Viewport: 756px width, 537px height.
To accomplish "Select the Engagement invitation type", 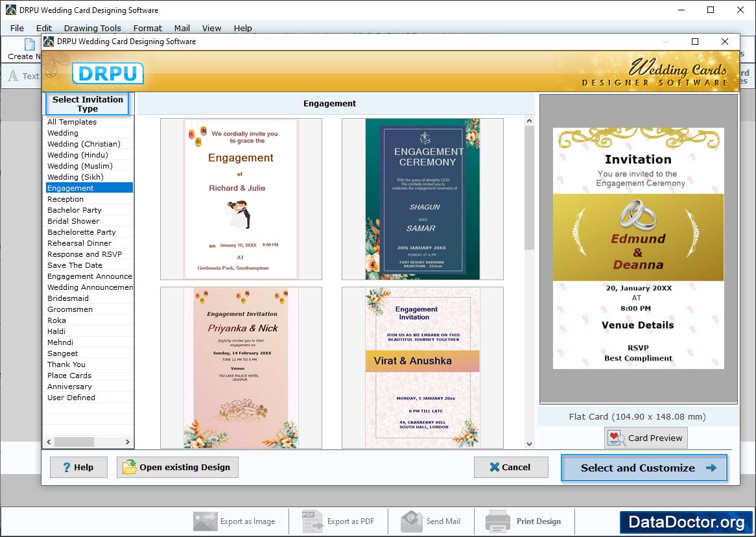I will click(89, 187).
